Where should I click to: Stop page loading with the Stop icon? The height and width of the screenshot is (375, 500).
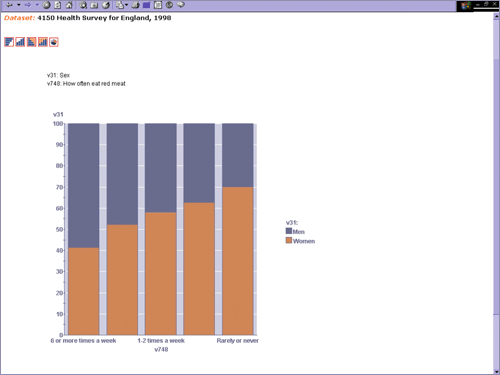pyautogui.click(x=47, y=5)
